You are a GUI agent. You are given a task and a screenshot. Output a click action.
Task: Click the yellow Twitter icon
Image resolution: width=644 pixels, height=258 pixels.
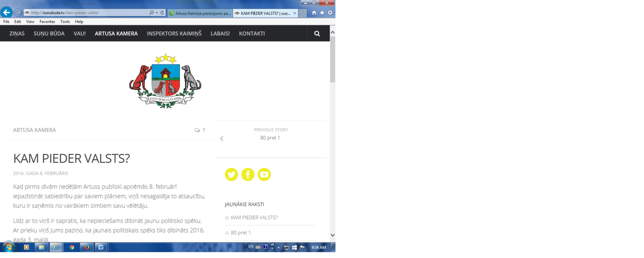pyautogui.click(x=231, y=175)
